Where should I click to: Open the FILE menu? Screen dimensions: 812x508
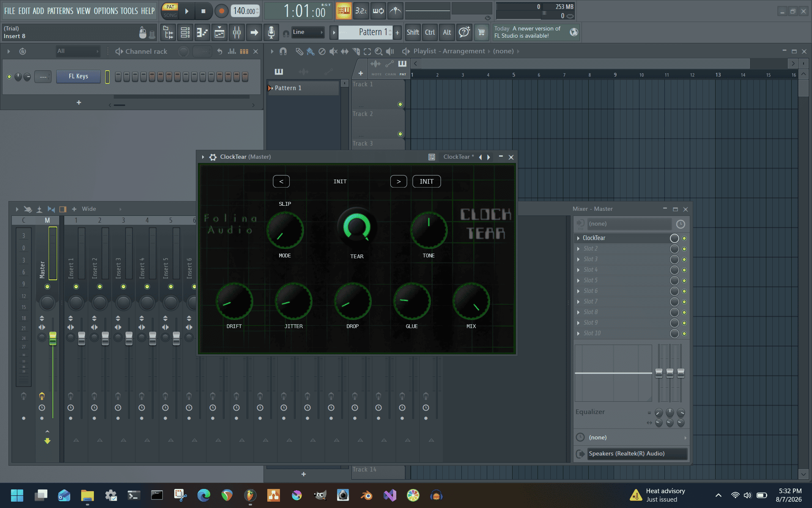(x=9, y=11)
